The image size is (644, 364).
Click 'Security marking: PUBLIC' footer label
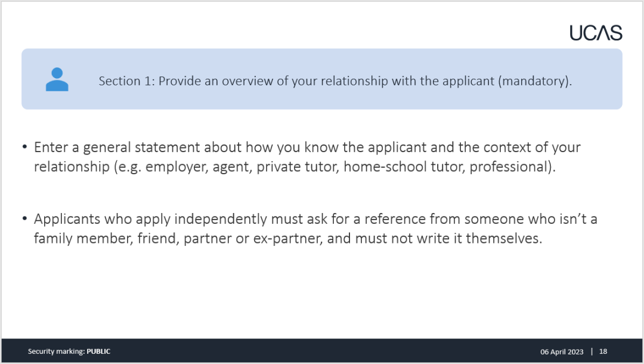[69, 351]
